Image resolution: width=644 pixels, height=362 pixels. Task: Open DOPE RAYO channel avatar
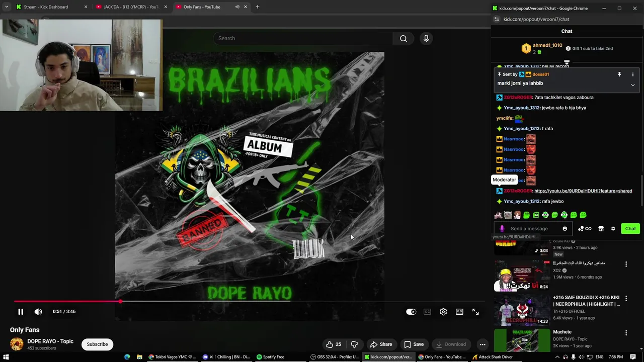click(x=17, y=344)
